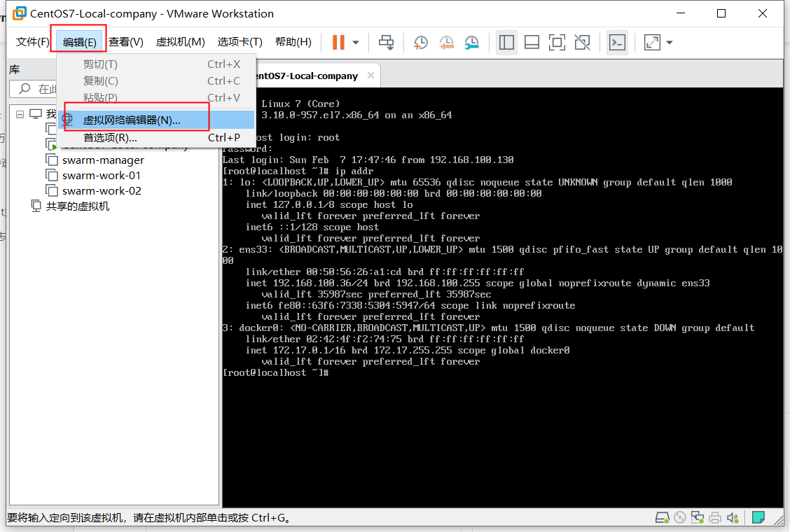This screenshot has height=532, width=790.
Task: Open the stretch guest dropdown arrow
Action: 670,43
